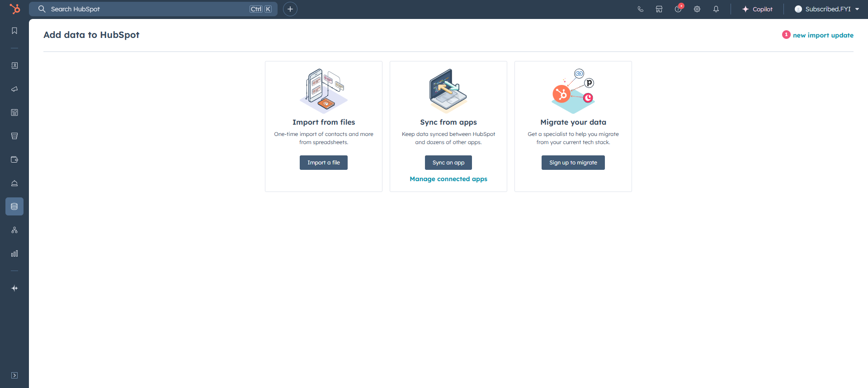This screenshot has width=868, height=388.
Task: Expand the sidebar navigation panel
Action: (14, 375)
